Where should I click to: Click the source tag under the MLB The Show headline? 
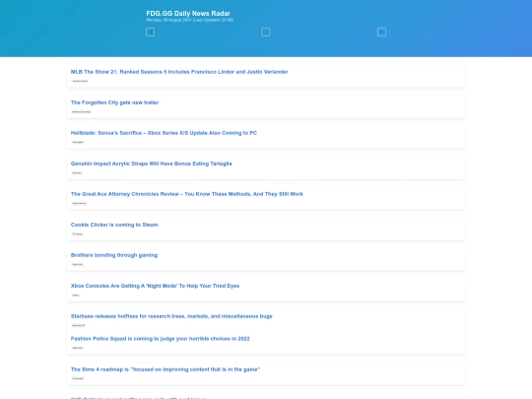pos(80,81)
